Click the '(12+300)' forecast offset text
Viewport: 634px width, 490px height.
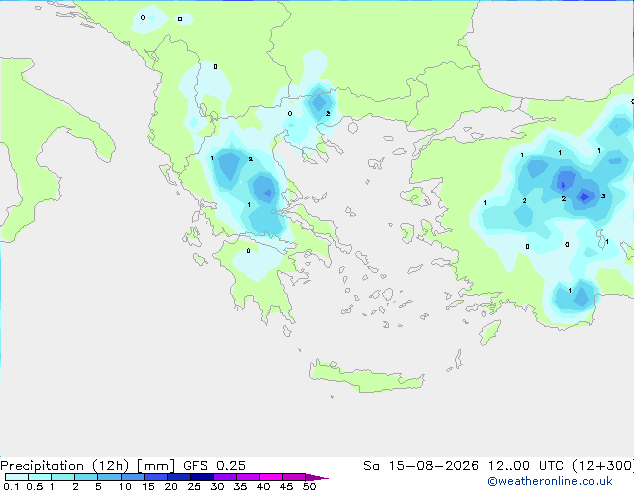click(603, 466)
